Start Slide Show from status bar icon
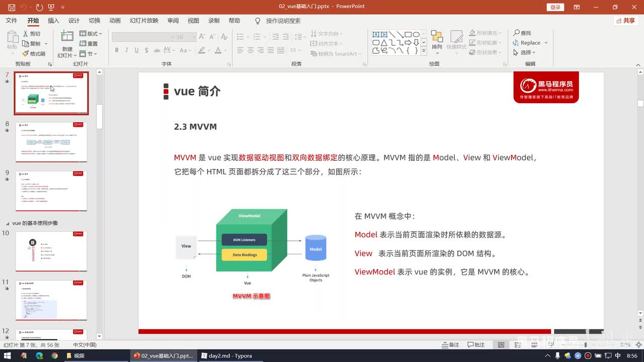Viewport: 644px width, 362px height. coord(551,345)
